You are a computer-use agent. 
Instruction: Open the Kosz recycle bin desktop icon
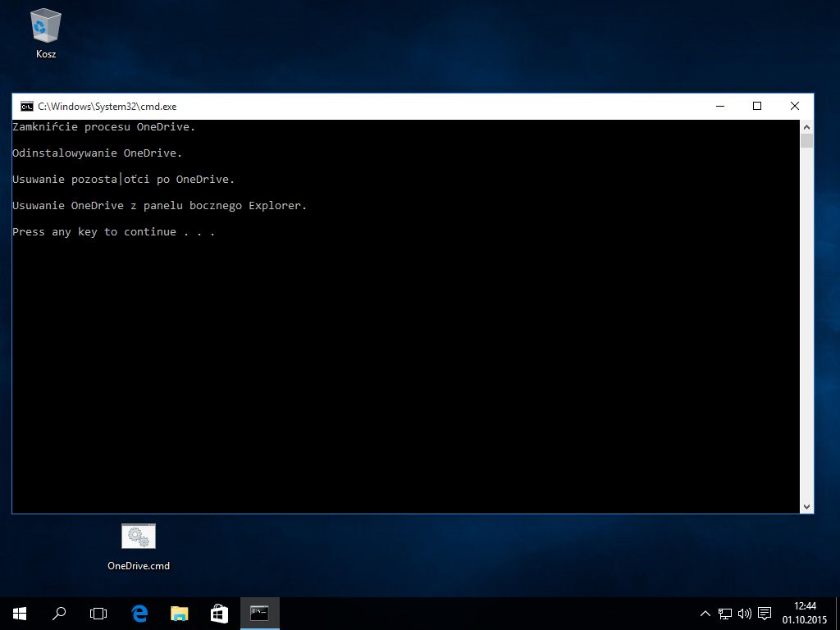46,33
